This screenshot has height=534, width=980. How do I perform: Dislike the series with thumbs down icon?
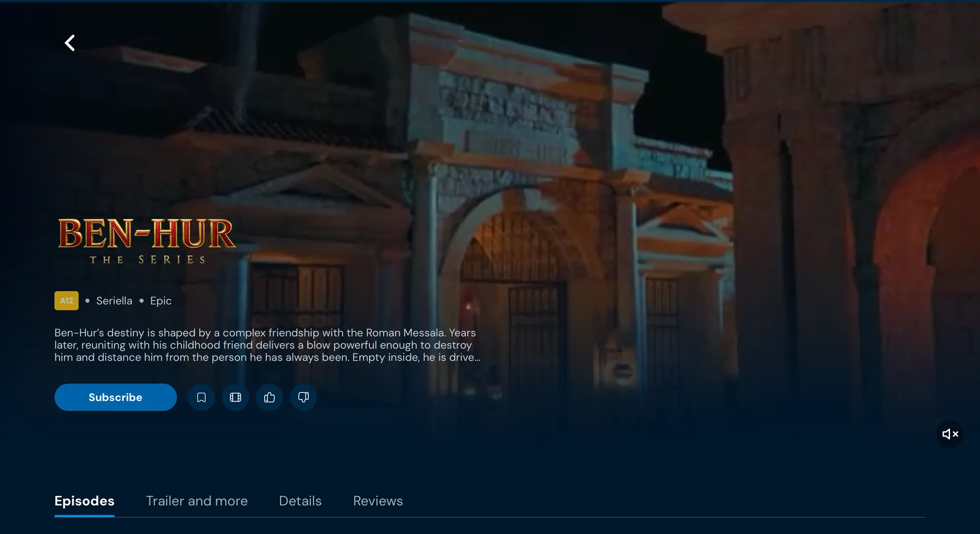click(304, 397)
